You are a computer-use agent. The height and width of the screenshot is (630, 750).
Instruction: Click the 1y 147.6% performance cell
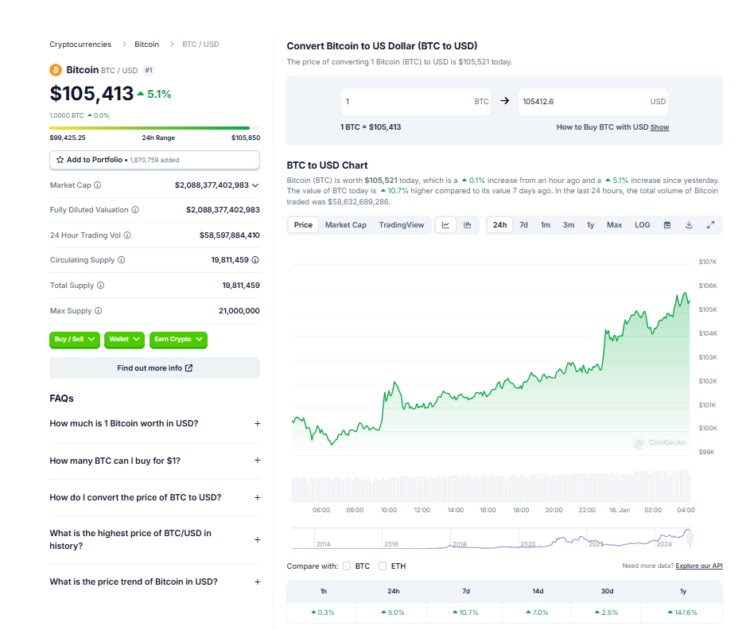[683, 612]
